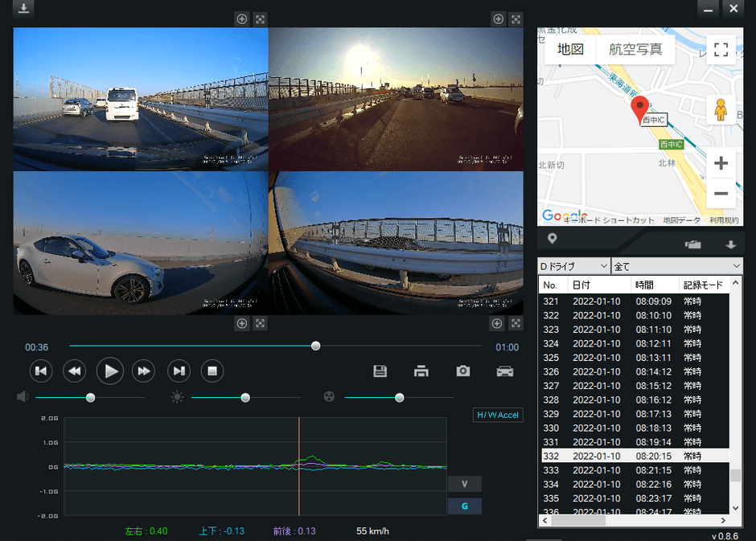Switch the map to 航空写真 view
The image size is (756, 541).
pos(635,49)
